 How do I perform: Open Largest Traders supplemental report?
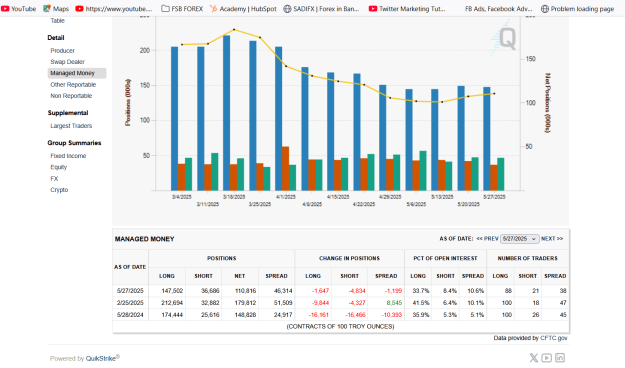[x=71, y=126]
